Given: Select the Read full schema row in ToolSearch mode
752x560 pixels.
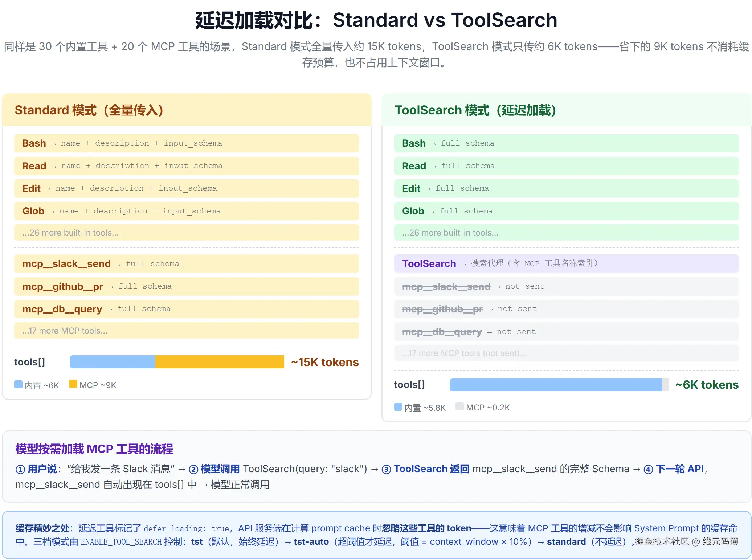Looking at the screenshot, I should pos(565,166).
